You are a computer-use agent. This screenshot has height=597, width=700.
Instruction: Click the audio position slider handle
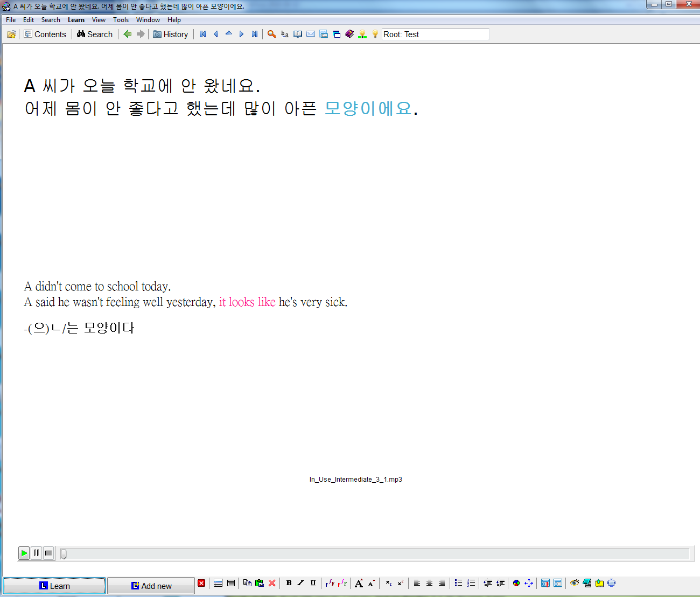[x=64, y=554]
